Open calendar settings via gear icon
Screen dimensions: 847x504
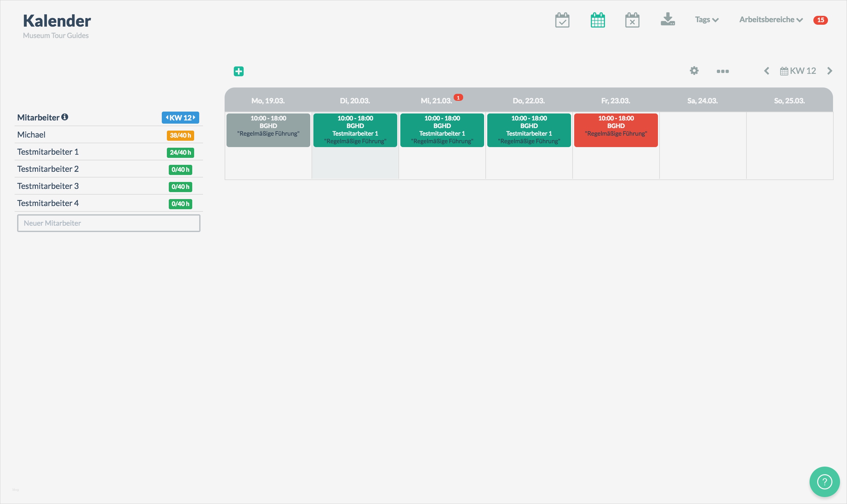694,71
